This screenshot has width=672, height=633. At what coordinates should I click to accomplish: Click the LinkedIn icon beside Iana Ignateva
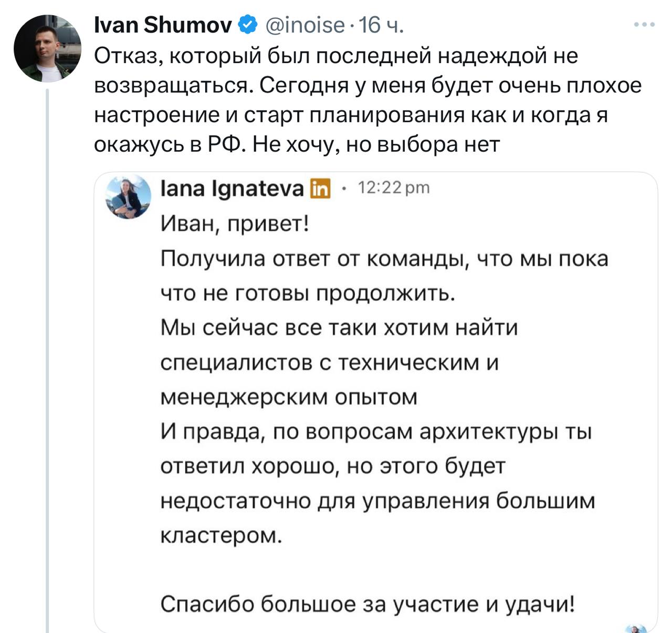click(321, 189)
